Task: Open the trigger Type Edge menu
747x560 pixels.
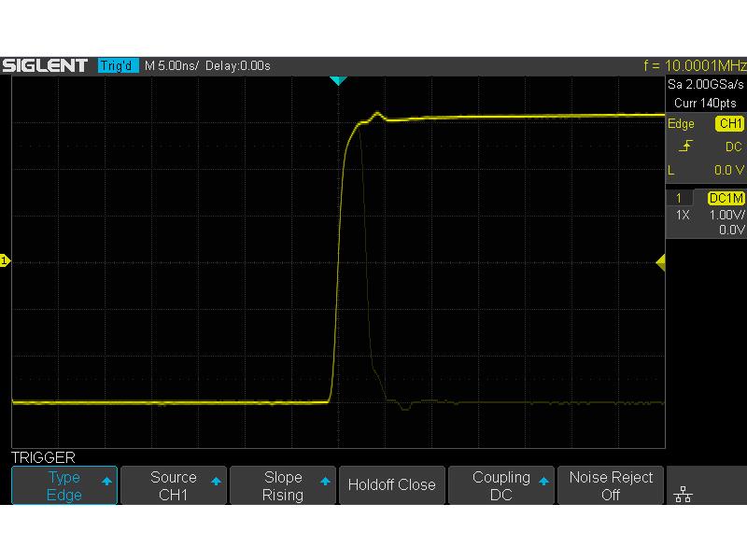Action: [64, 485]
